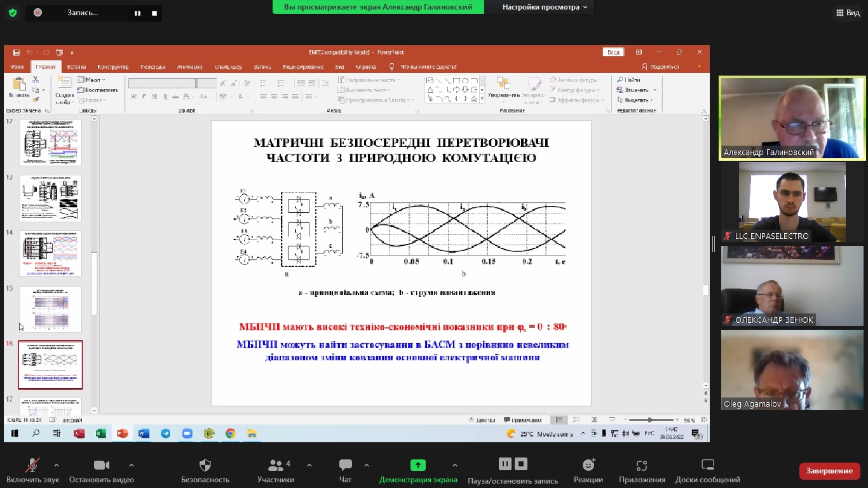
Task: Select Александр Галиновский video tile
Action: (792, 118)
